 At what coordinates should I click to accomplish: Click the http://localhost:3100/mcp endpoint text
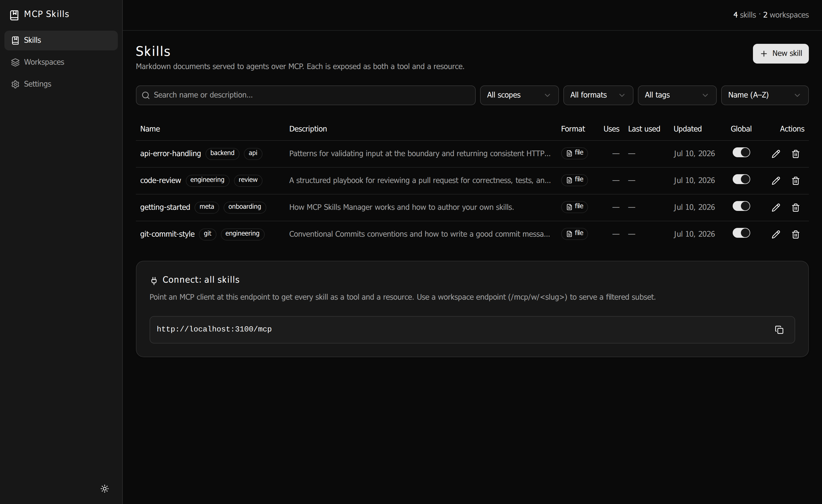(x=214, y=330)
